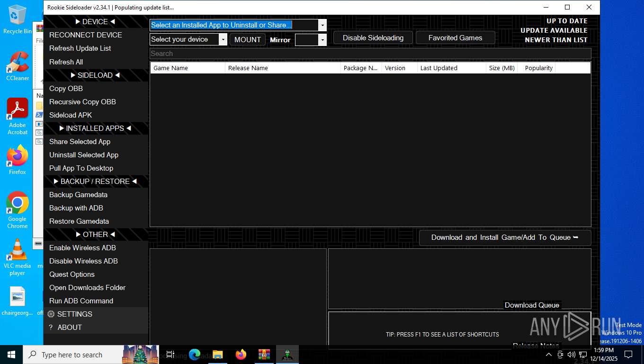Open VLC media player desktop shortcut

coord(18,257)
